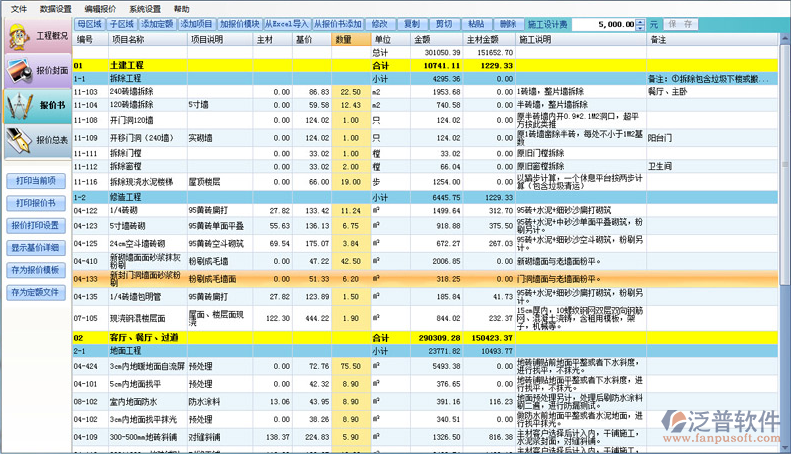This screenshot has height=454, width=791.
Task: Open the 报价封面 sidebar section
Action: (x=36, y=71)
